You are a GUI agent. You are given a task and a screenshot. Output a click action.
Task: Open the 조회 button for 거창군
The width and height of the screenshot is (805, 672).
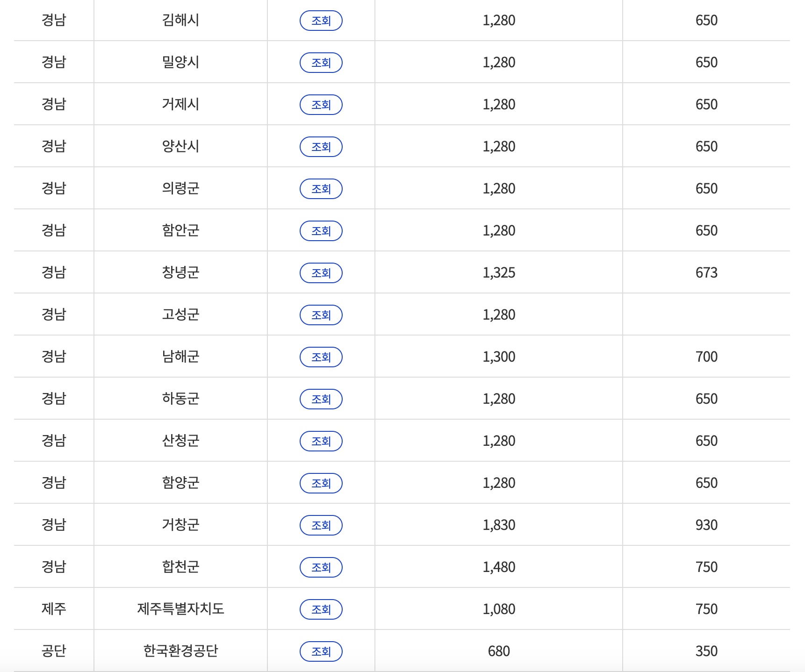click(x=321, y=525)
